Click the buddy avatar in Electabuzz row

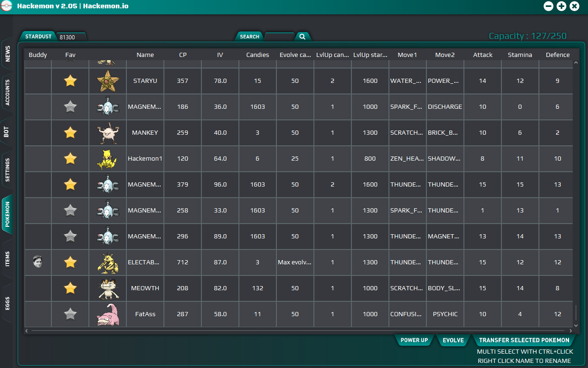[x=38, y=262]
